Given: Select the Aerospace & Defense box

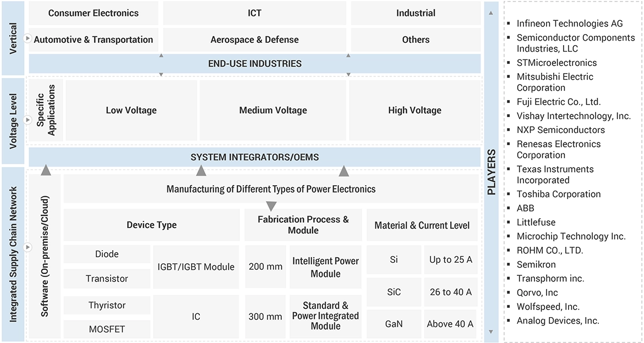Looking at the screenshot, I should (254, 40).
